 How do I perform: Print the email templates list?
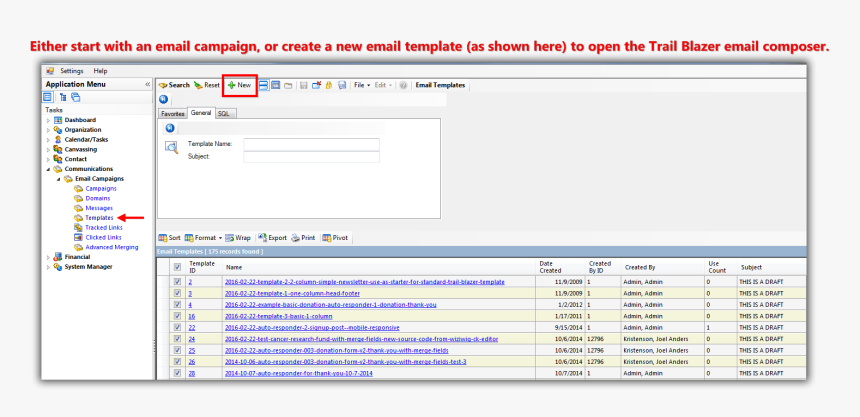tap(303, 238)
